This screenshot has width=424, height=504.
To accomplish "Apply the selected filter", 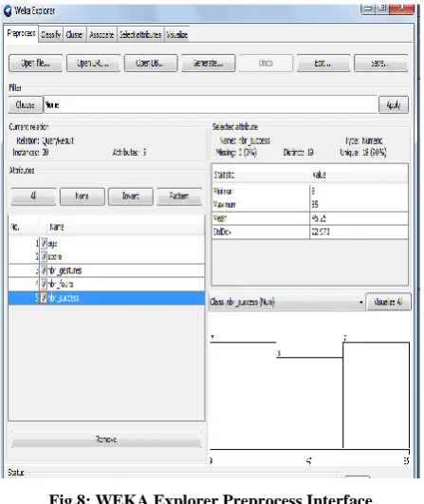I will click(394, 104).
